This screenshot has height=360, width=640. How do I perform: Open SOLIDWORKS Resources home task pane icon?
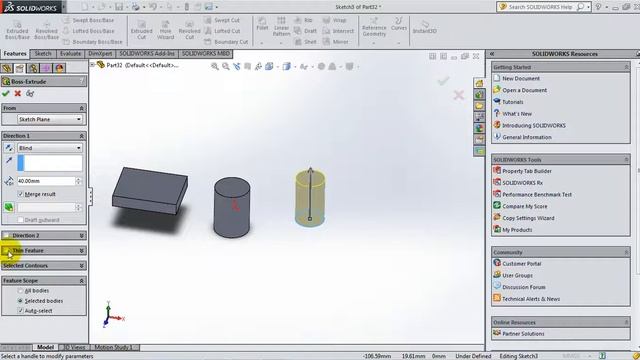479,83
